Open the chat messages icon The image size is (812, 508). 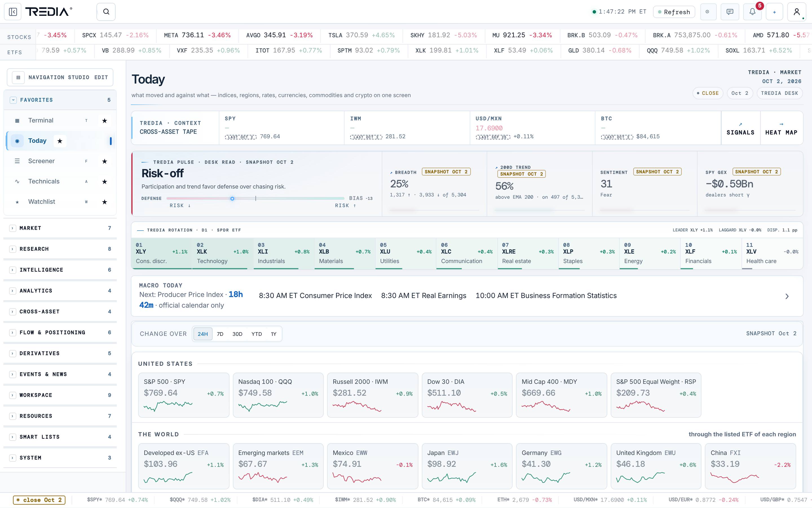click(730, 12)
